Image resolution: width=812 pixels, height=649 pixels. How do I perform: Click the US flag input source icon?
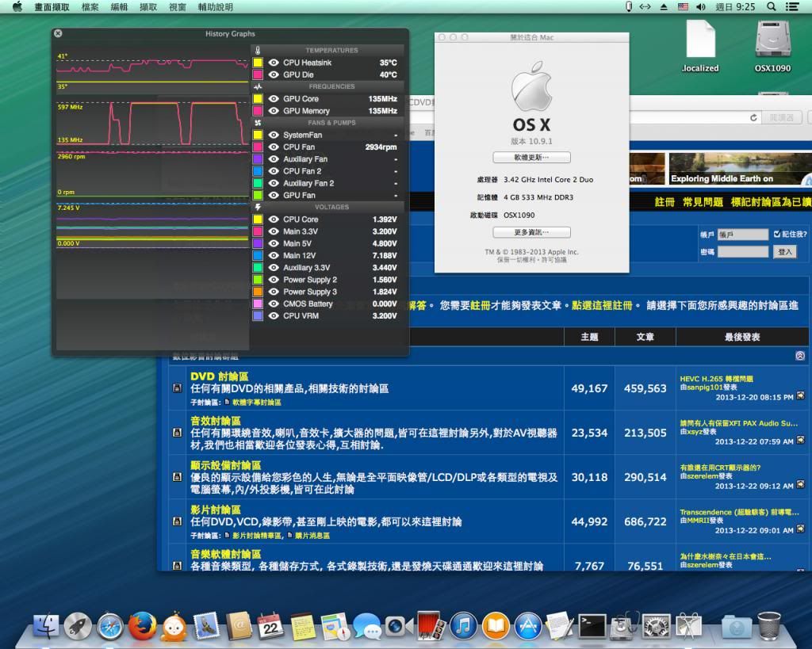coord(683,6)
